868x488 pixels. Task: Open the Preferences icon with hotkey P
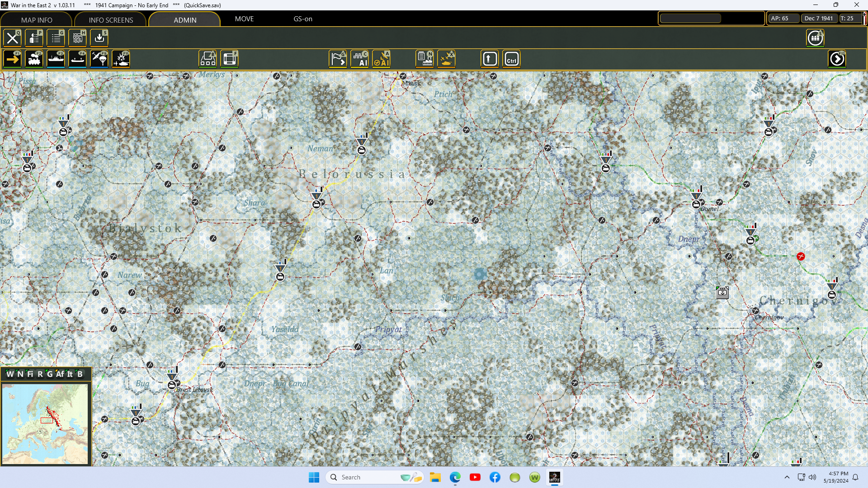[x=34, y=38]
